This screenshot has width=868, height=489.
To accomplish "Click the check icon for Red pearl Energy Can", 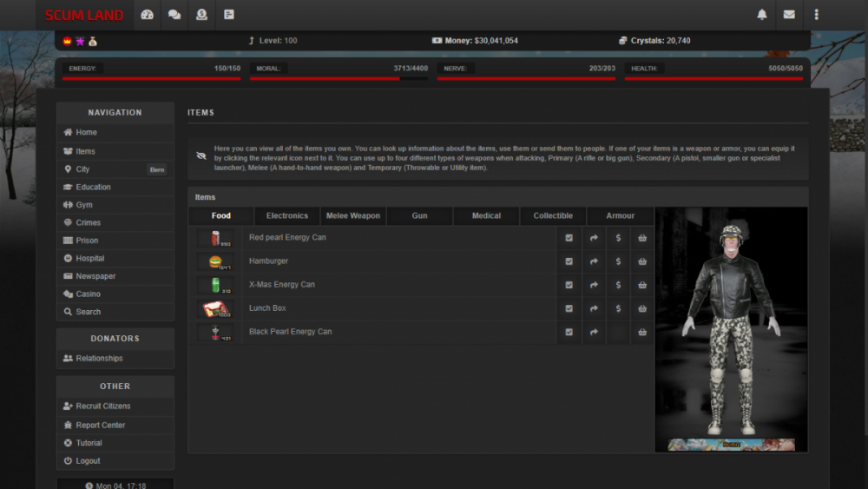I will point(569,238).
